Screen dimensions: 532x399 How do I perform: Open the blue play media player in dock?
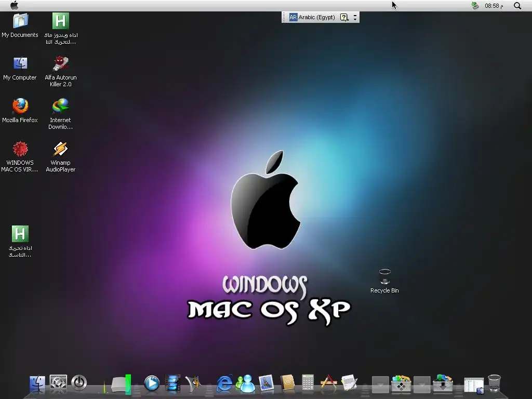[152, 383]
